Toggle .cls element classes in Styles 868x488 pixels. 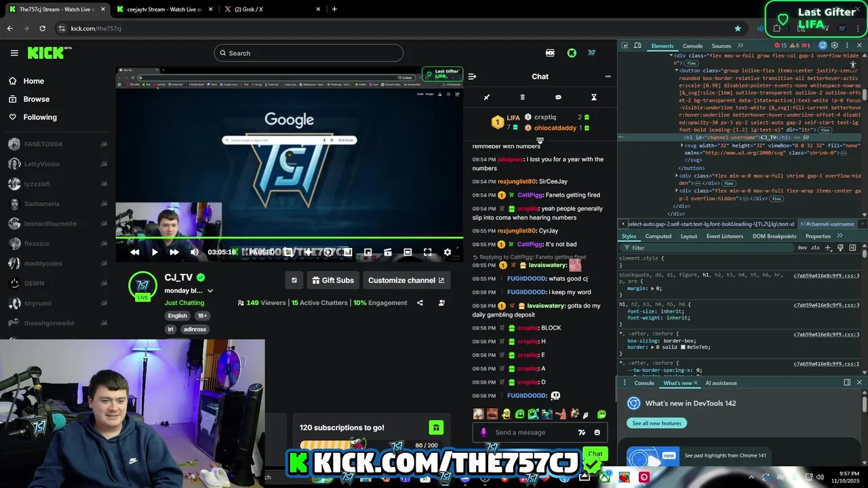[816, 248]
